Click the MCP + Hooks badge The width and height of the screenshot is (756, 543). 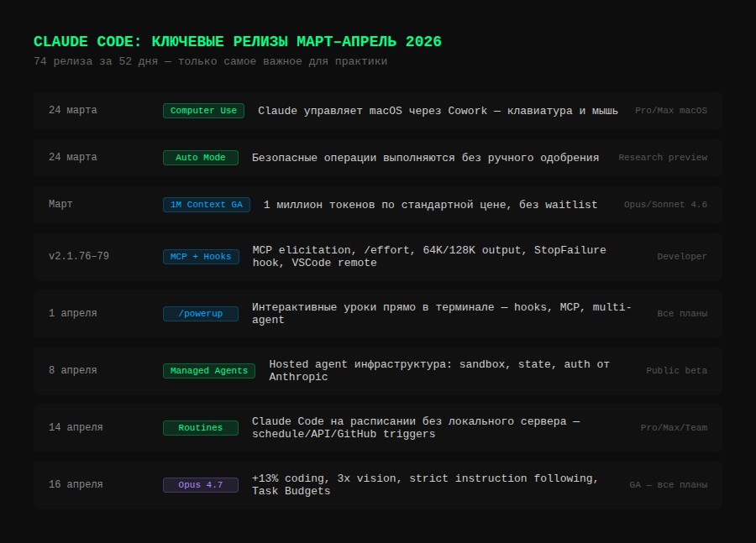click(201, 257)
